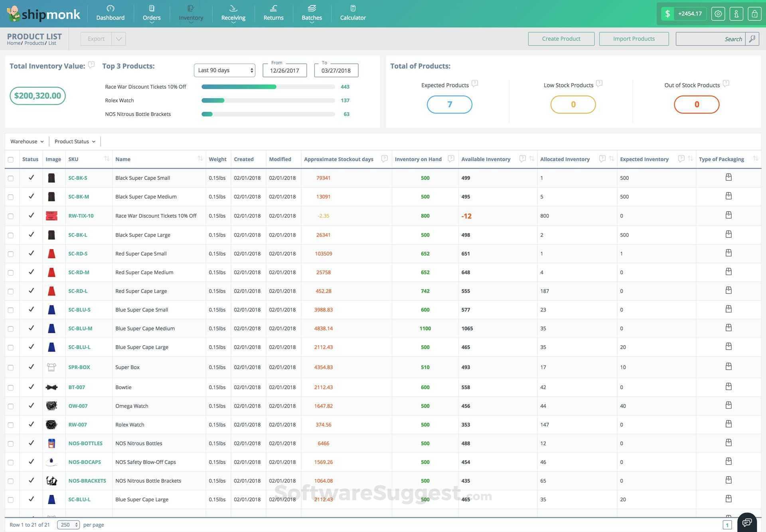Expand the Product Status dropdown

(x=74, y=141)
